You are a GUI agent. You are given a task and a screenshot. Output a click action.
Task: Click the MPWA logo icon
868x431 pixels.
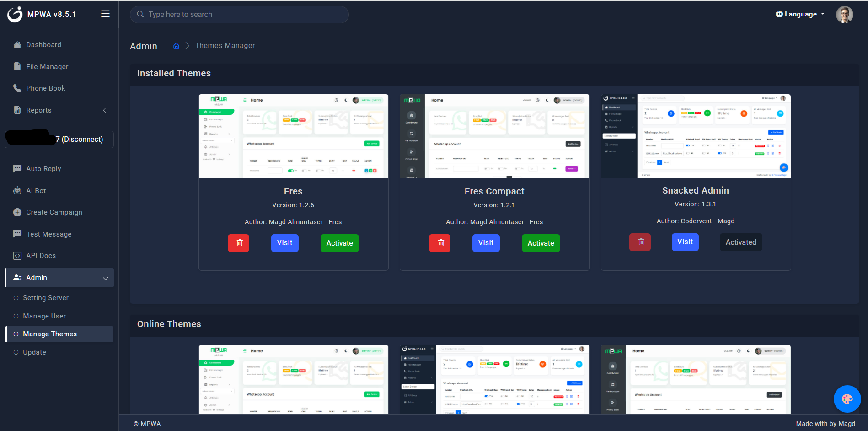coord(15,14)
